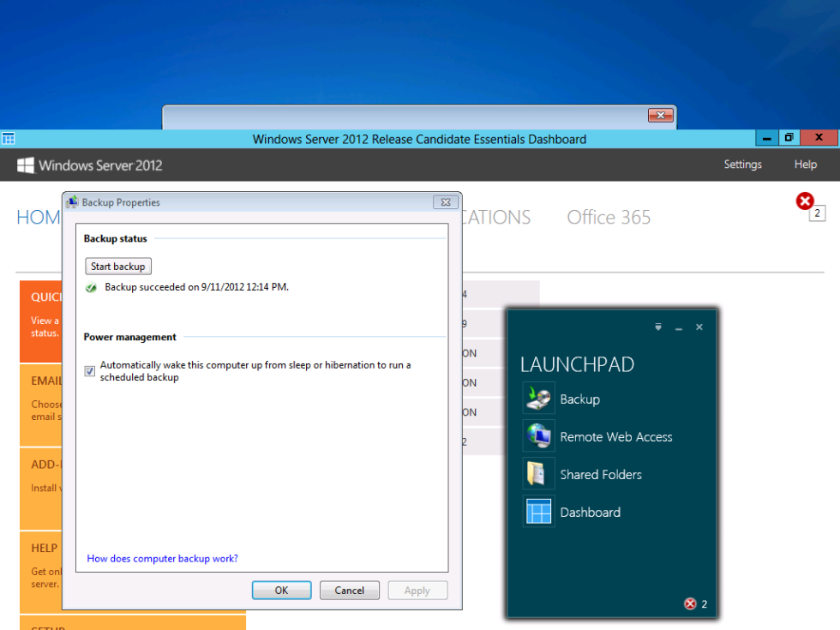Confirm backup properties with OK
This screenshot has height=630, width=840.
(281, 590)
